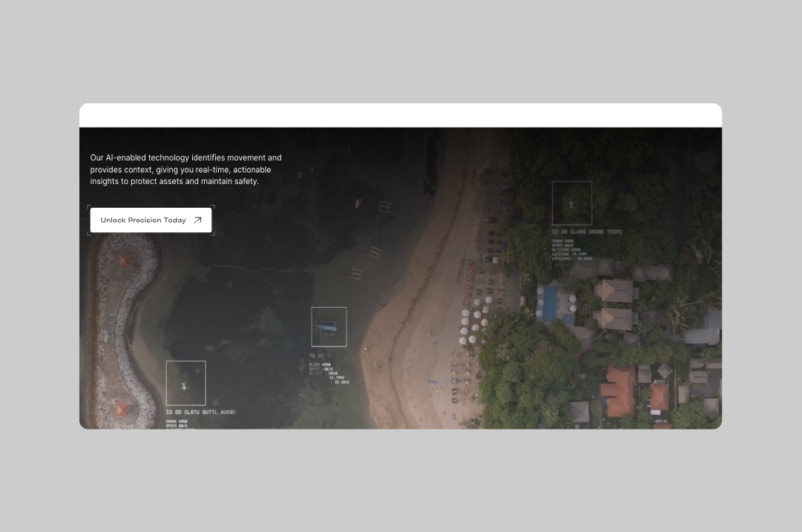
Task: Select the tracking box around the boat
Action: coord(329,327)
